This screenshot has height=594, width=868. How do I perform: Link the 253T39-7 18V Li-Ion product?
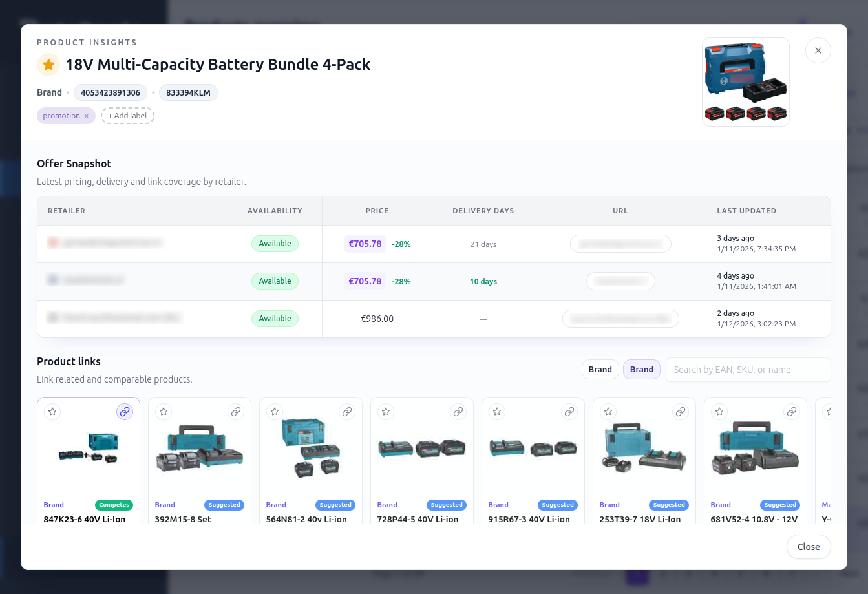pyautogui.click(x=681, y=412)
